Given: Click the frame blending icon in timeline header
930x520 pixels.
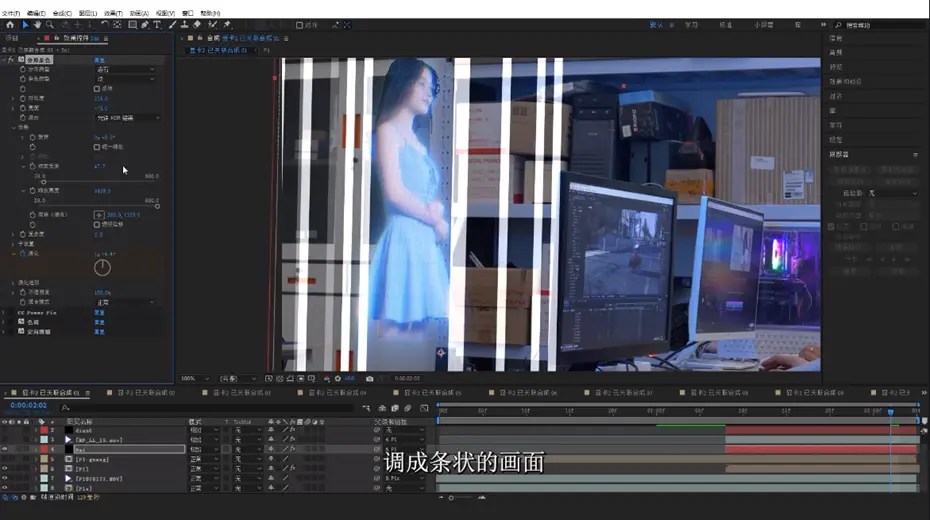Looking at the screenshot, I should 395,408.
